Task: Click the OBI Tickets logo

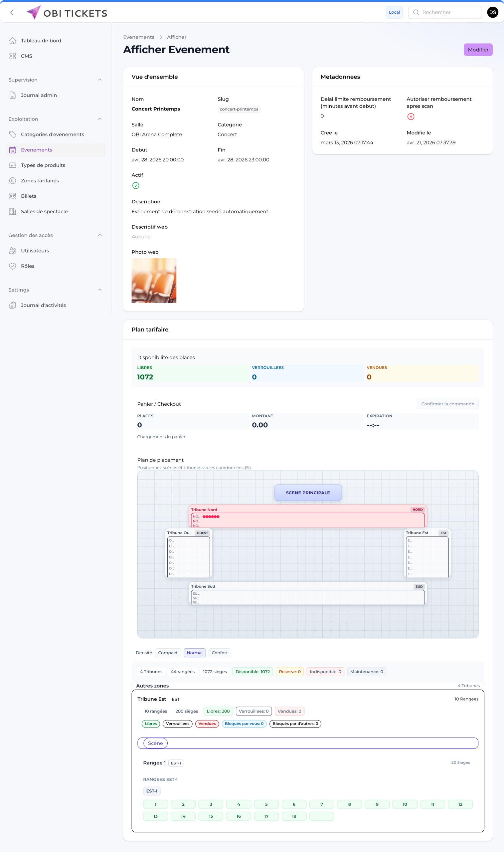Action: 67,13
